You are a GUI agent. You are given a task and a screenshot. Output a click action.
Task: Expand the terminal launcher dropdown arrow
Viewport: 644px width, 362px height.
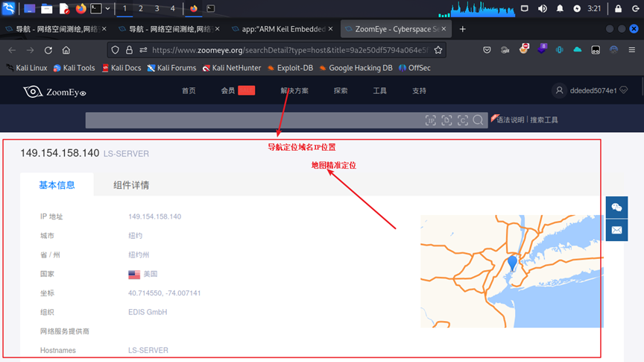click(107, 8)
